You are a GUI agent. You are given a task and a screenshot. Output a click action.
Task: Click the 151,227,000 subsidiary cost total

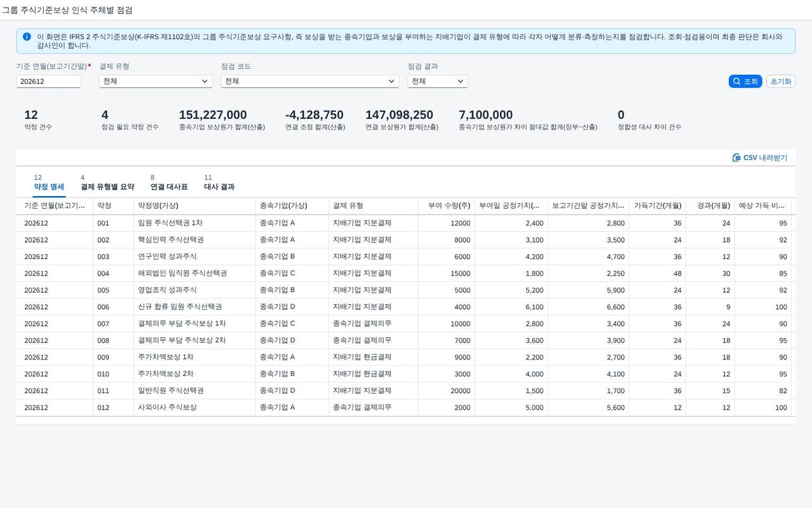(x=213, y=115)
